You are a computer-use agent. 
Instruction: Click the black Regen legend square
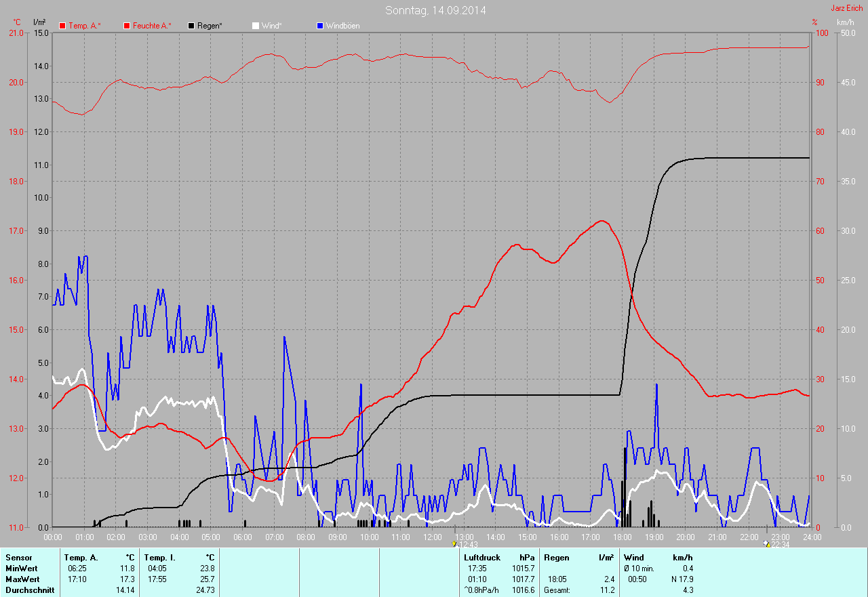(x=191, y=26)
